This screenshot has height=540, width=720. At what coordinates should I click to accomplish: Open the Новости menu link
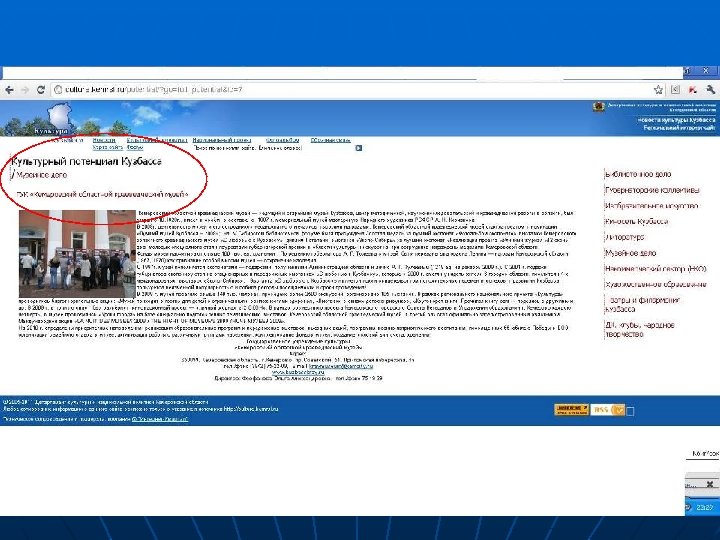click(x=104, y=140)
